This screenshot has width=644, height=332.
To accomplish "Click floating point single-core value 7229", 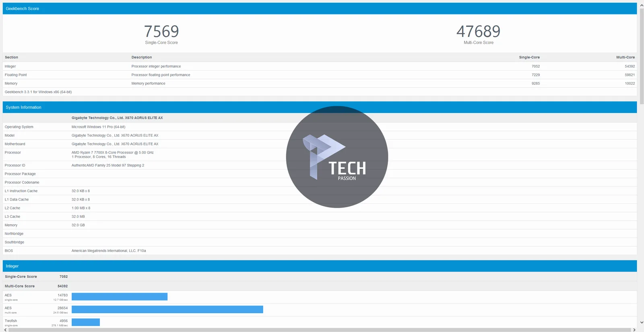I will 536,75.
